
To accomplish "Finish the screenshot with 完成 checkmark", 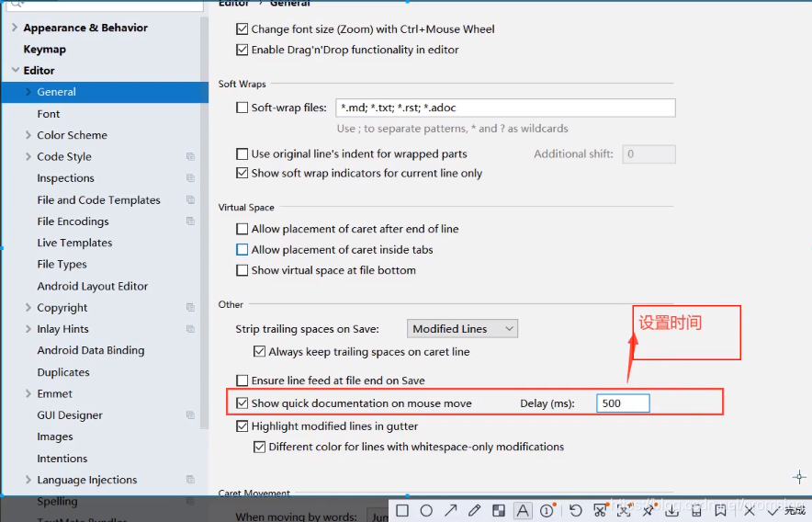I will (x=786, y=511).
